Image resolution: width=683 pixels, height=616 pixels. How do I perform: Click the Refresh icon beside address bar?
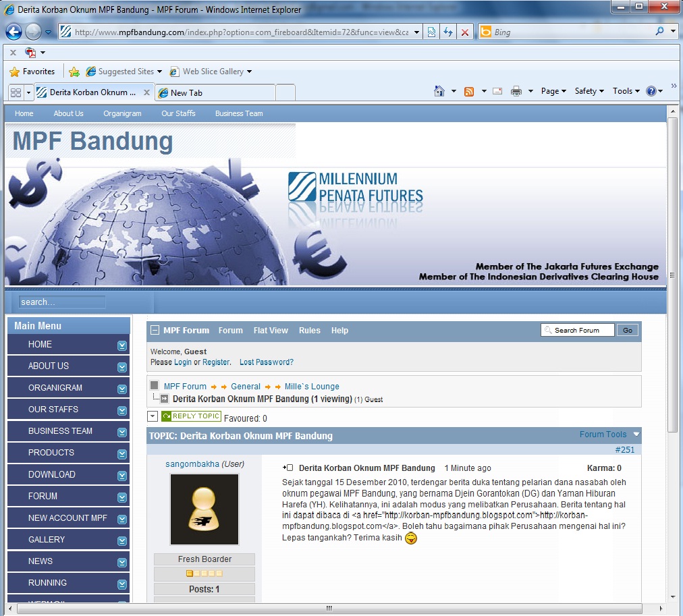click(x=447, y=32)
